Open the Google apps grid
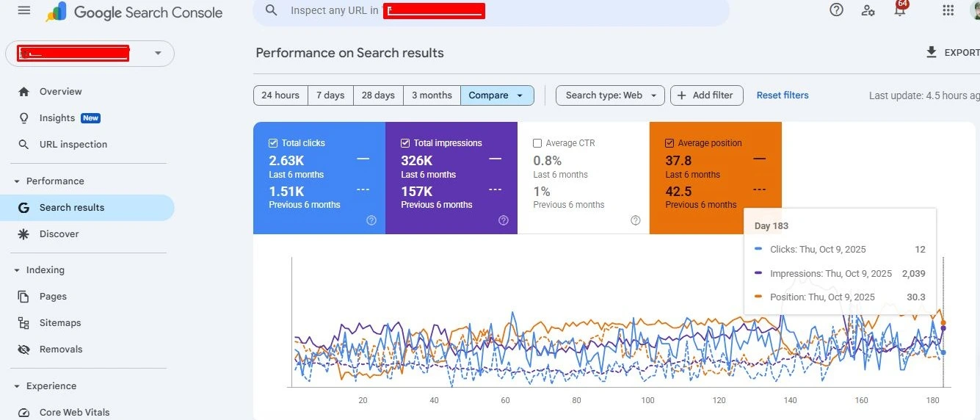This screenshot has height=420, width=980. 948,10
